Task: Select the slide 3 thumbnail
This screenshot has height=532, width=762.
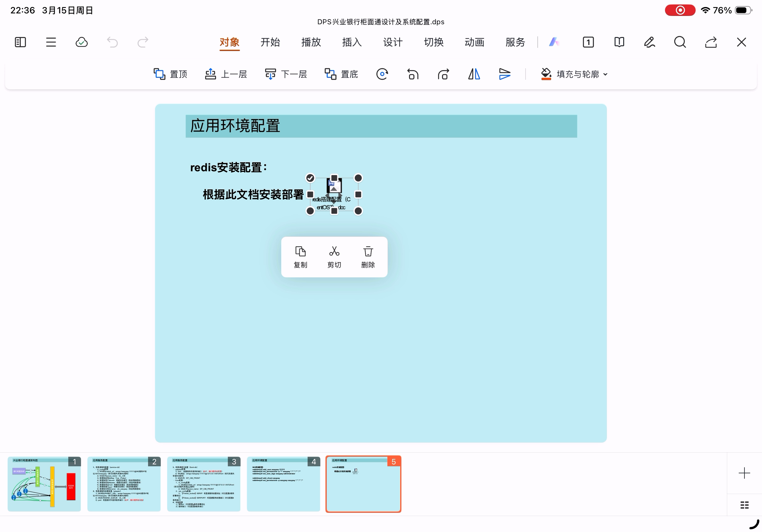Action: (x=204, y=484)
